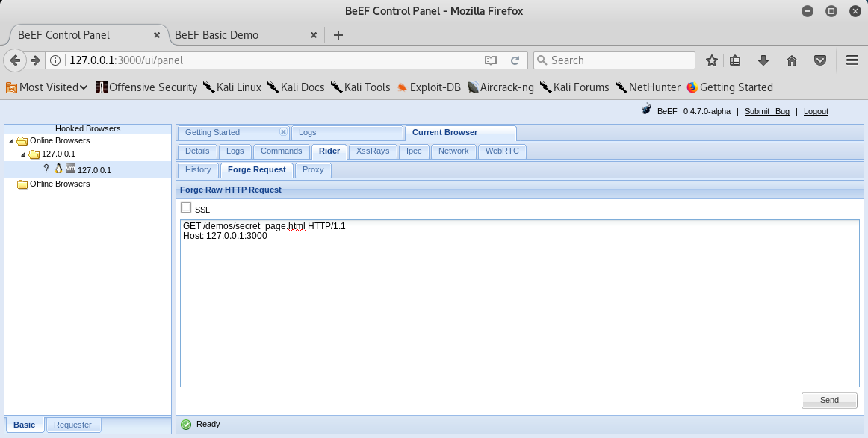Close the BeEF Basic Demo tab

[313, 35]
